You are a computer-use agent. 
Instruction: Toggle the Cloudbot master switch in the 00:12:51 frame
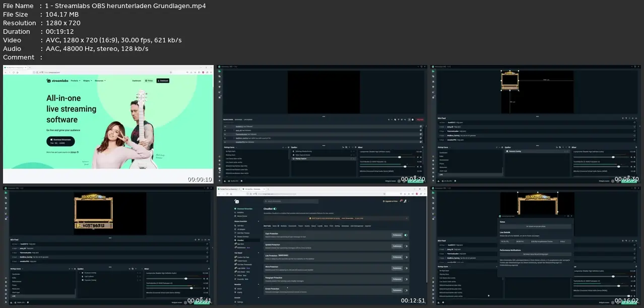(x=275, y=209)
